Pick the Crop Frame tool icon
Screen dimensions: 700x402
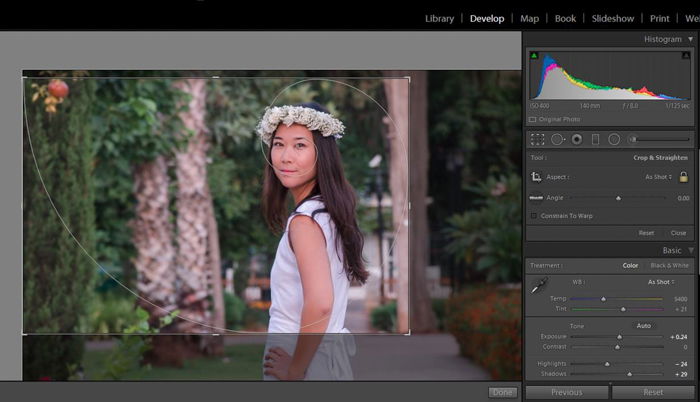point(536,177)
